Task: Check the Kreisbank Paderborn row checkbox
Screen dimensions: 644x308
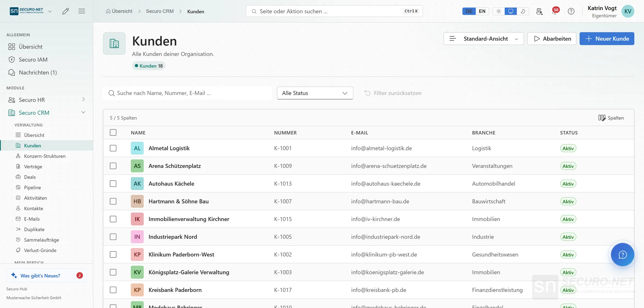Action: click(113, 290)
